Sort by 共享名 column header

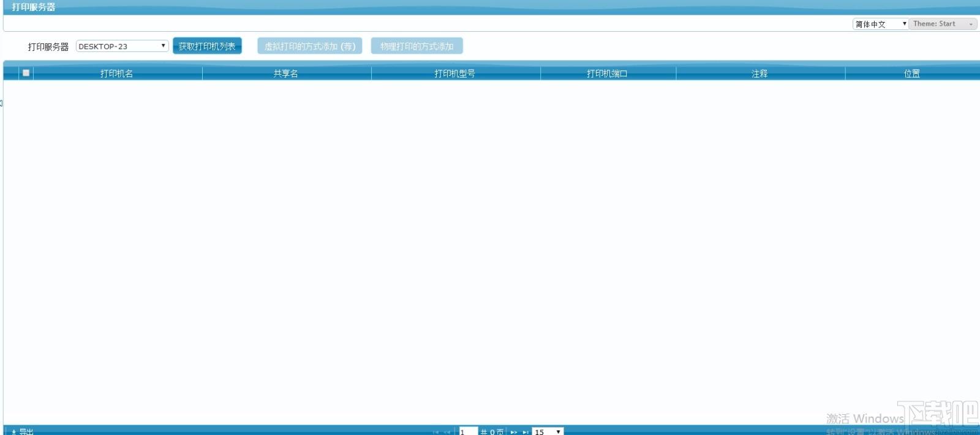pos(286,73)
